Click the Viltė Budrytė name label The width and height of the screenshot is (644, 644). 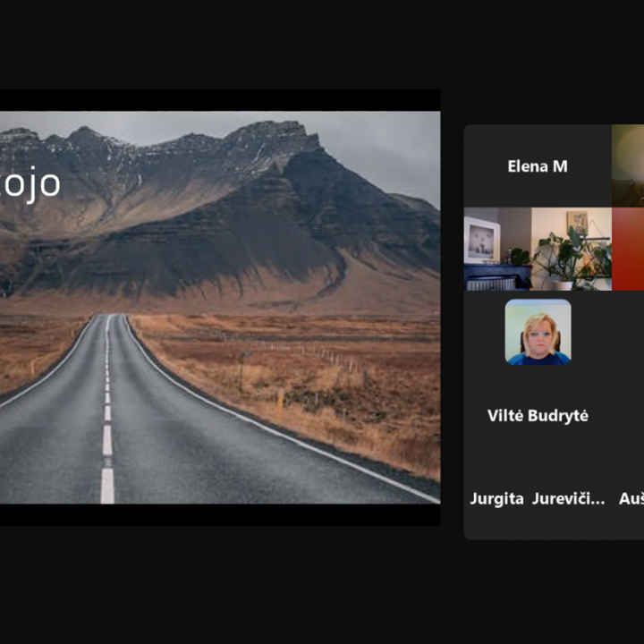pos(538,415)
